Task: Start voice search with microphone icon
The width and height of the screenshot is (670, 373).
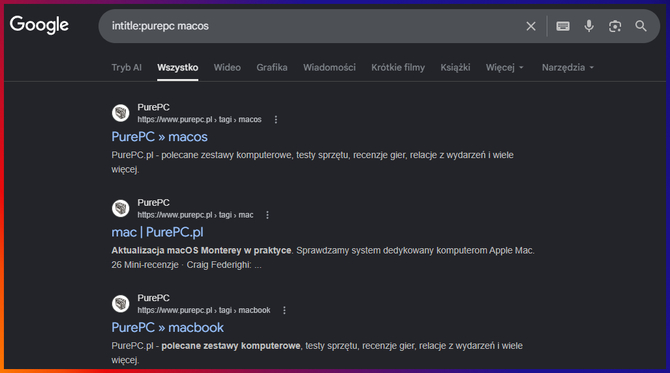Action: (589, 26)
